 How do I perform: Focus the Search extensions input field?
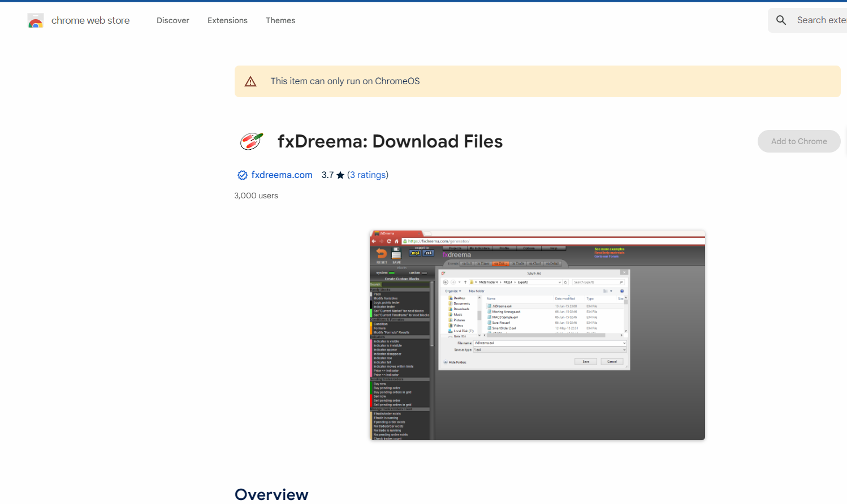click(x=821, y=20)
